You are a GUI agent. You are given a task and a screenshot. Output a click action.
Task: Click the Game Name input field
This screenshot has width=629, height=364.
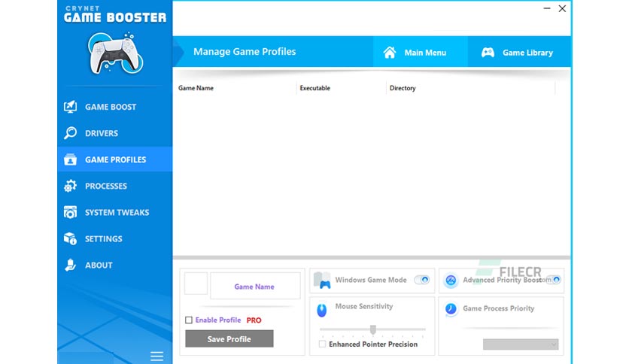coord(255,286)
